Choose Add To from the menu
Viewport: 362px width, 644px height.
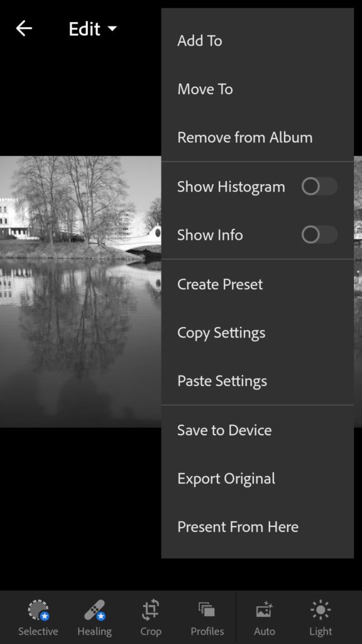(257, 41)
